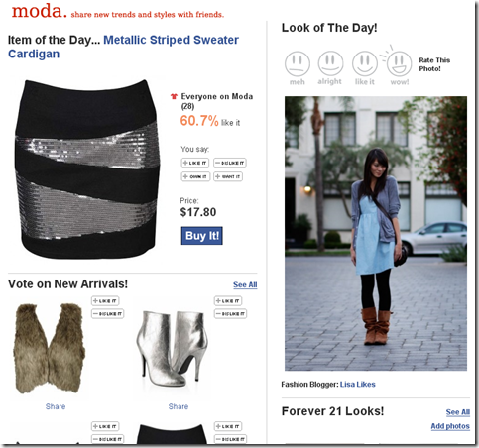The image size is (479, 448).
Task: Open the Look of the Day photo
Action: [376, 233]
